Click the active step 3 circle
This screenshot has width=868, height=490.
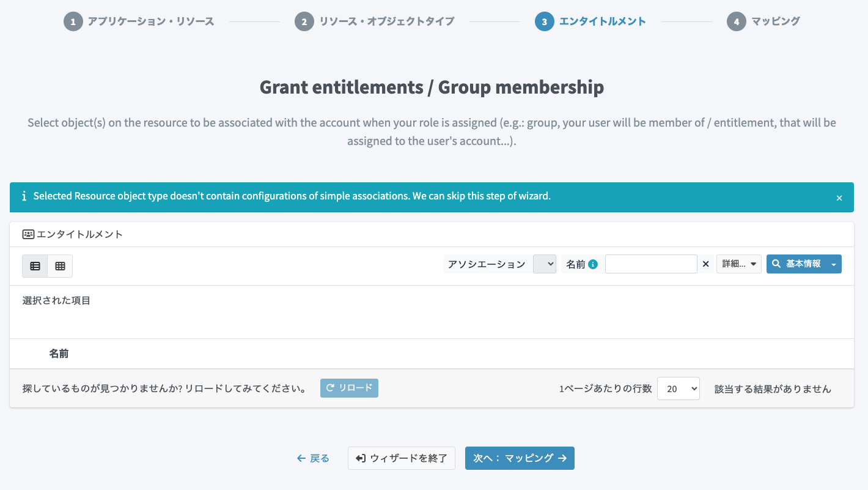544,22
